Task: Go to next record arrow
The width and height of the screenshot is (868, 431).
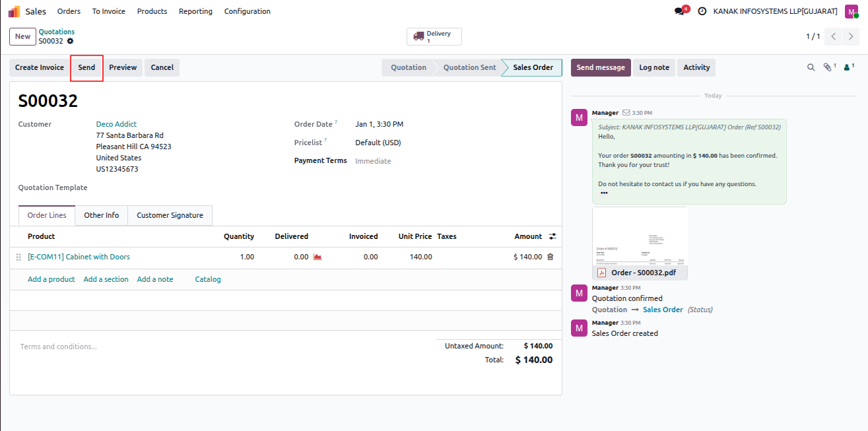Action: point(851,36)
